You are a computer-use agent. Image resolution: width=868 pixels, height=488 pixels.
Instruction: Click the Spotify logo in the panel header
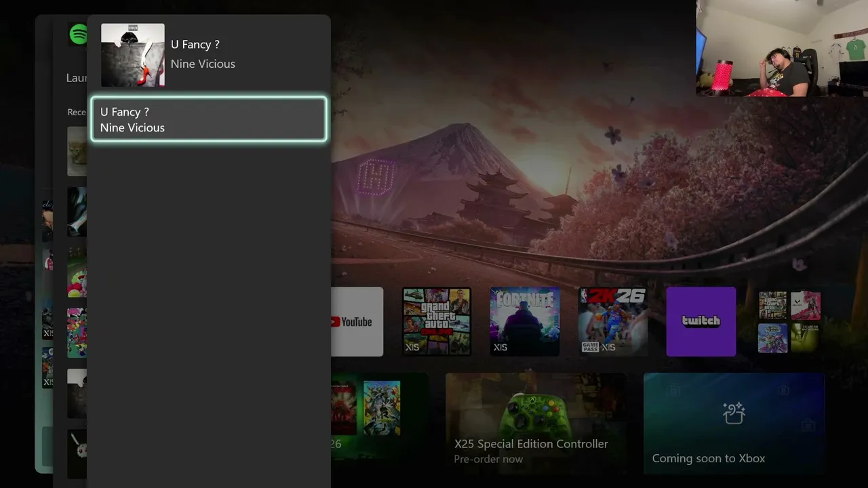(78, 35)
